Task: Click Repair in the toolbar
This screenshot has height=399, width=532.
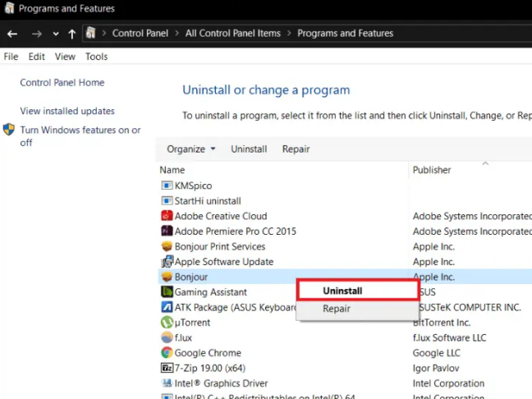Action: click(296, 149)
